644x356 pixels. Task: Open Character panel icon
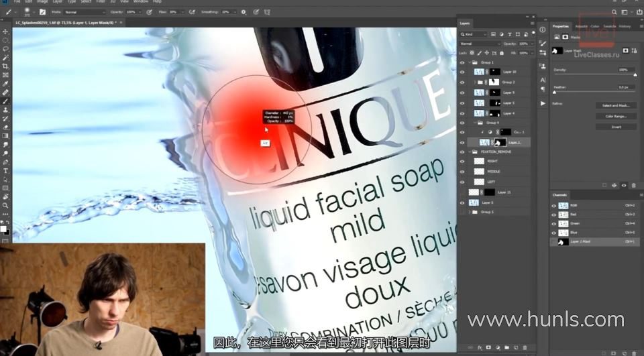(543, 80)
